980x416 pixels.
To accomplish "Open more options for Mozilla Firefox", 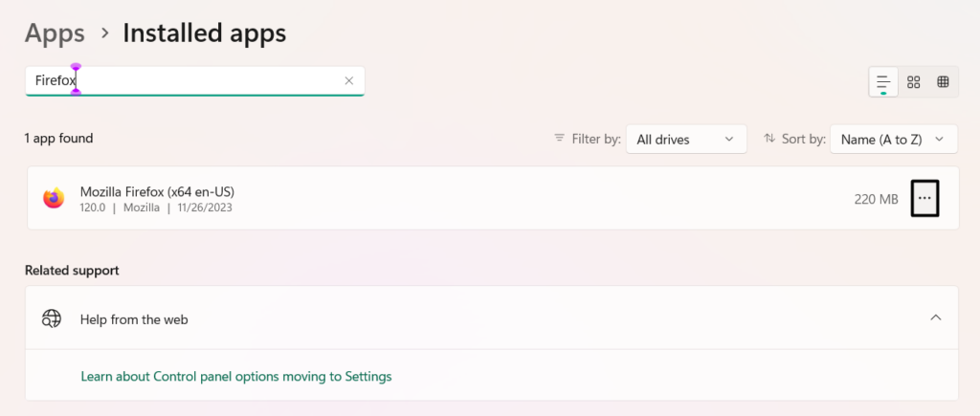I will pyautogui.click(x=924, y=198).
